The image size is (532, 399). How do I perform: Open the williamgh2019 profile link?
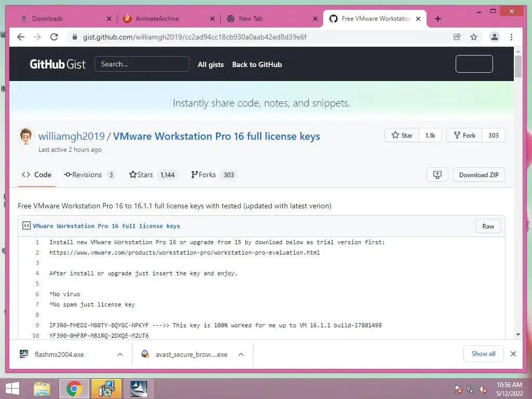pyautogui.click(x=72, y=136)
